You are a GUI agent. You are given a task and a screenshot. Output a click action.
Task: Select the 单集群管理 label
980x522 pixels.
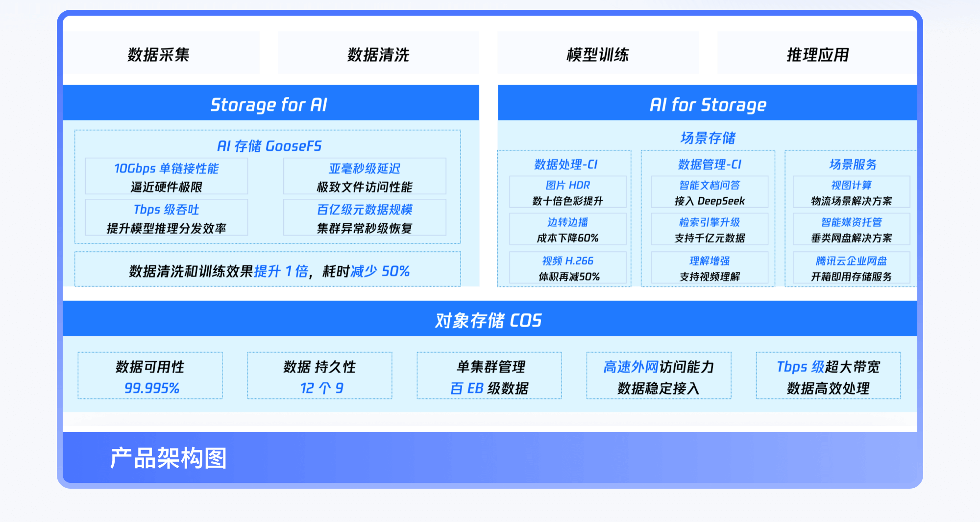coord(490,367)
